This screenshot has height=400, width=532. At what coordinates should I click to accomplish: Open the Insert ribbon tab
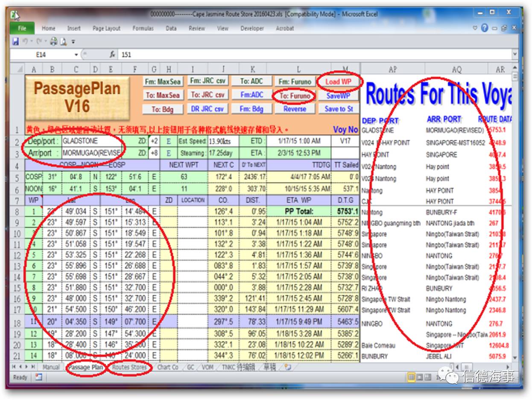(74, 28)
